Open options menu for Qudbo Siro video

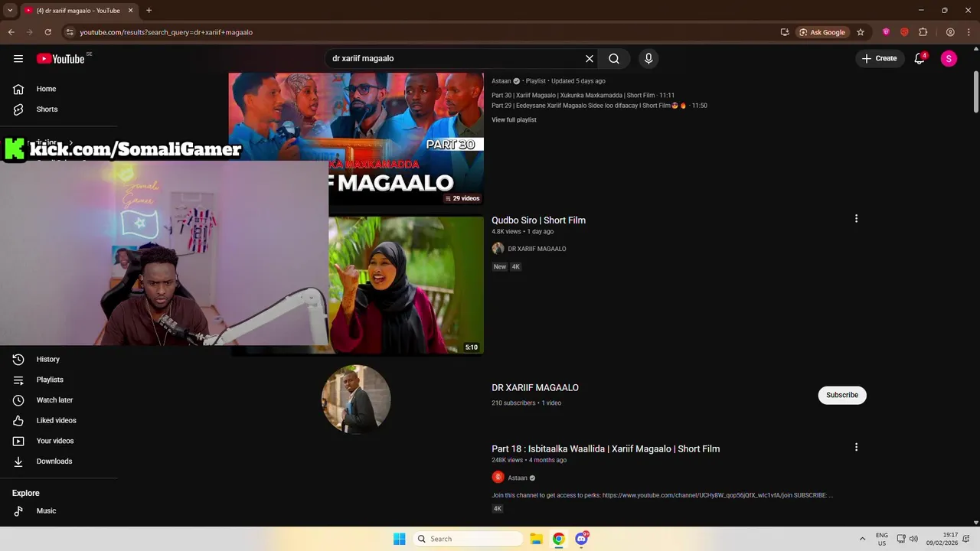pos(856,219)
